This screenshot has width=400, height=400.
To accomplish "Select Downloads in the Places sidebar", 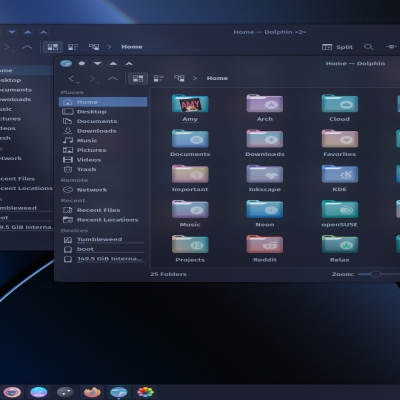I will click(103, 131).
